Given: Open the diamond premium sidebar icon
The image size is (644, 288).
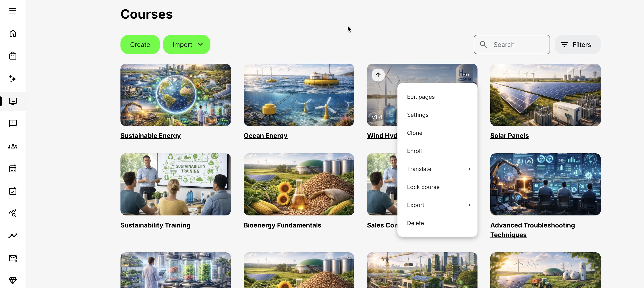Looking at the screenshot, I should click(x=13, y=280).
